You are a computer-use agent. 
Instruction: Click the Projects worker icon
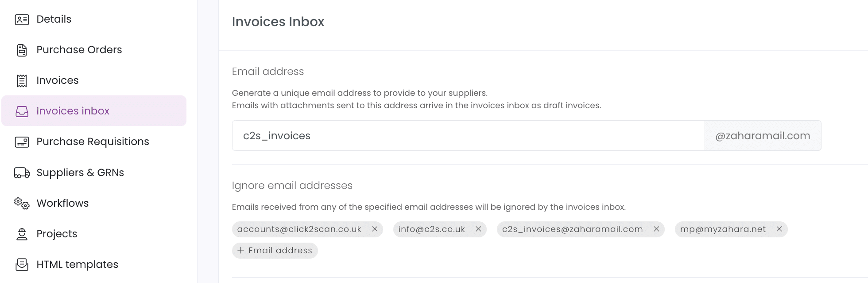click(x=22, y=234)
